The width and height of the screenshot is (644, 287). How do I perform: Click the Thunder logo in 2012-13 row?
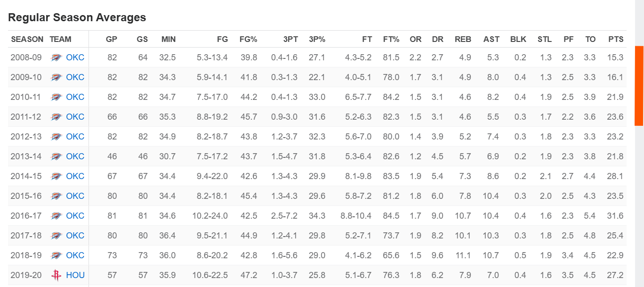pos(56,137)
